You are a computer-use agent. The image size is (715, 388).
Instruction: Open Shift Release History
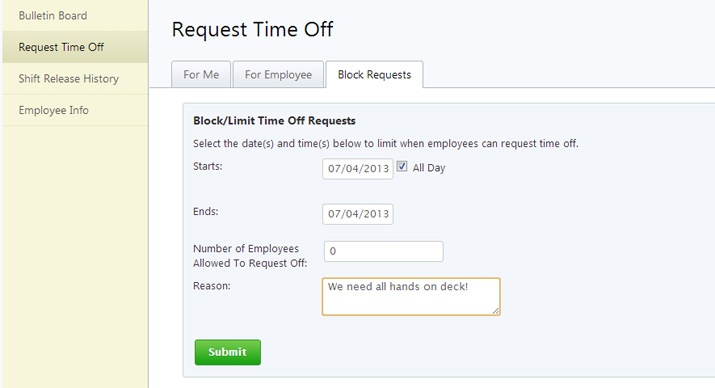pos(75,78)
